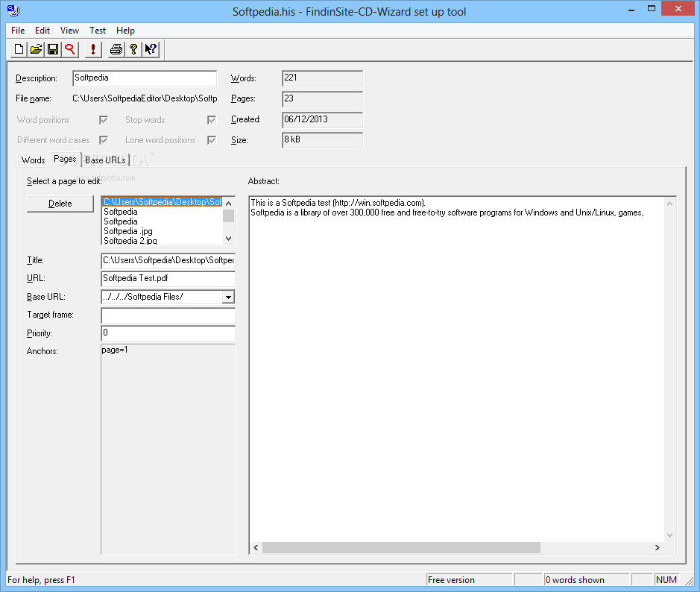
Task: Click the Delete button
Action: (x=60, y=204)
